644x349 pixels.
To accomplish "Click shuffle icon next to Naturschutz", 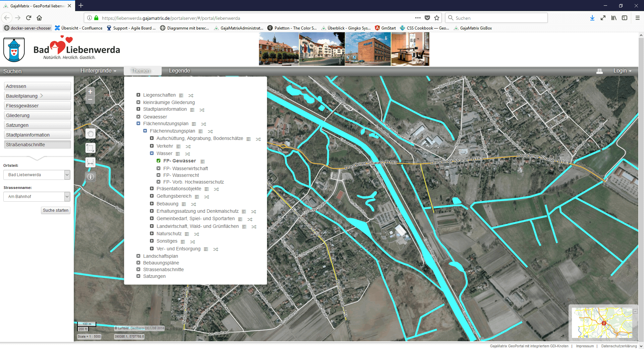I will pyautogui.click(x=197, y=234).
